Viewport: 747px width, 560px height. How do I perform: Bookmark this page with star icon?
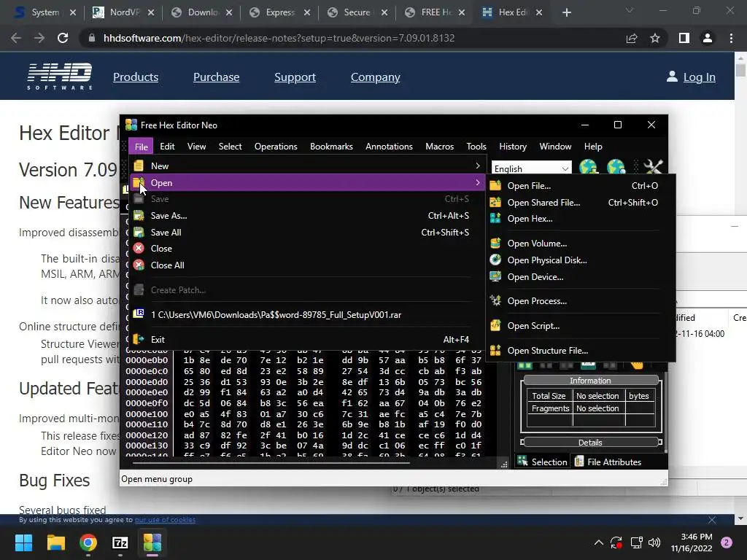click(655, 38)
